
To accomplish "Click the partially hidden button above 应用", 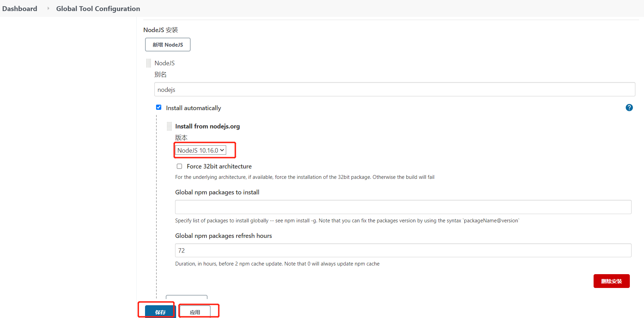I will point(186,297).
